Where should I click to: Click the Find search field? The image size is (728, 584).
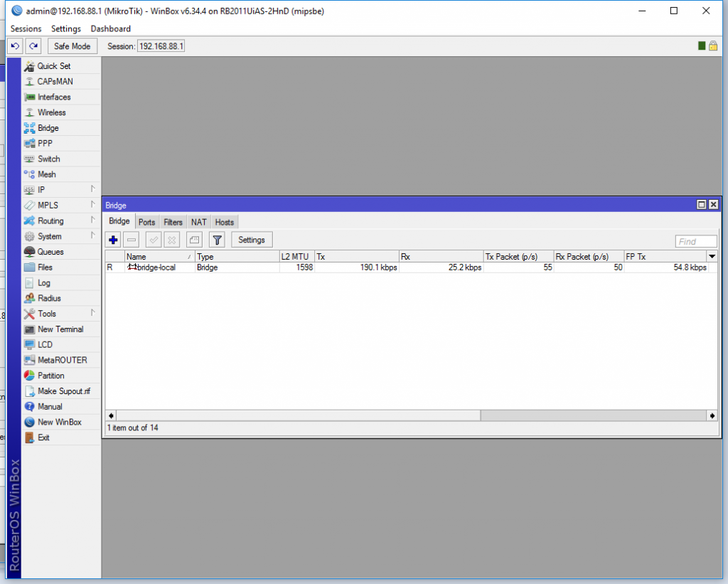tap(696, 241)
